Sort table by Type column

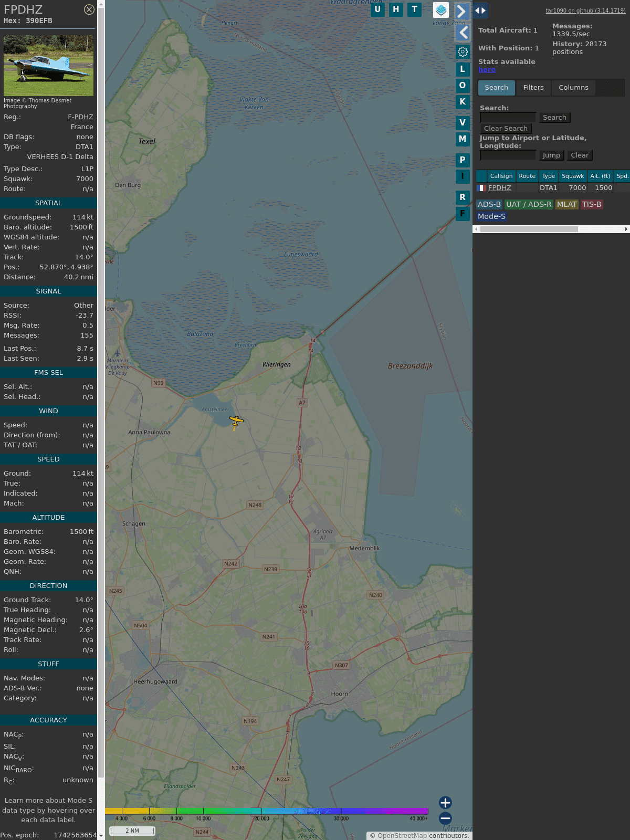click(x=549, y=176)
